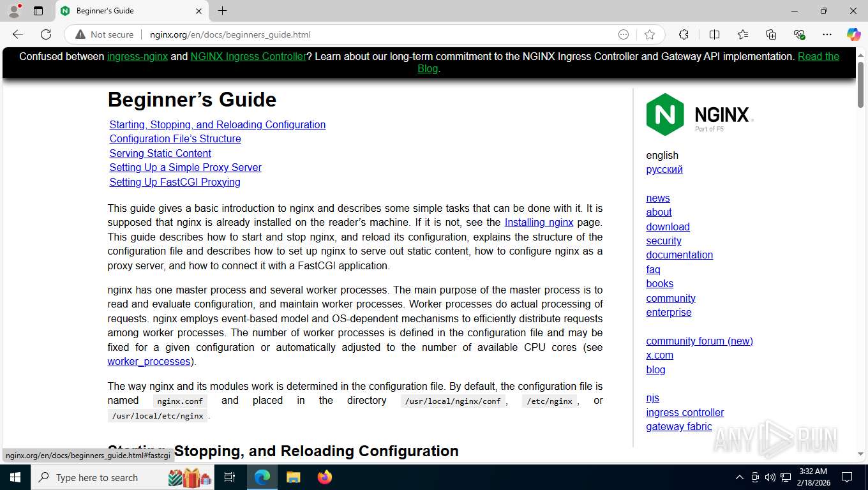868x490 pixels.
Task: Open the community sidebar link
Action: (671, 298)
